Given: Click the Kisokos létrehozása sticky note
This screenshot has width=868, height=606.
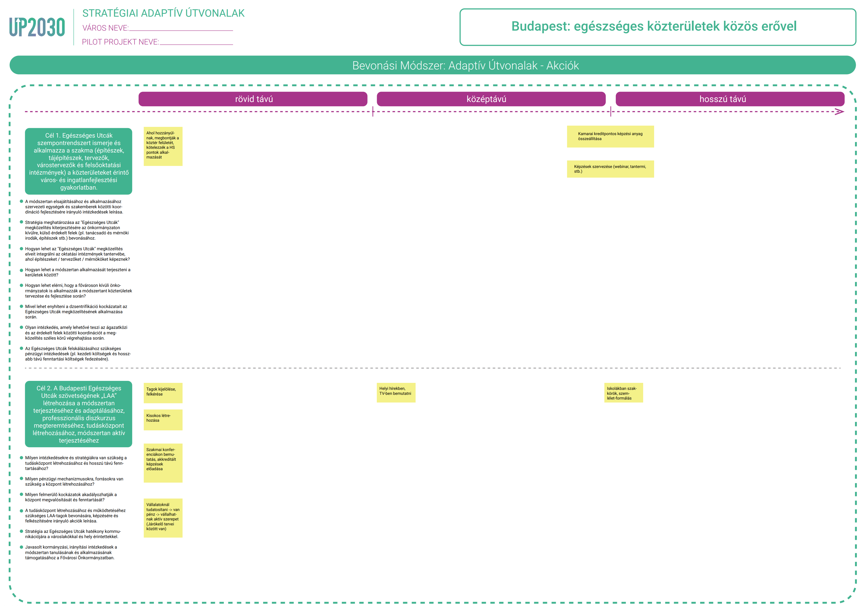Looking at the screenshot, I should pyautogui.click(x=163, y=420).
